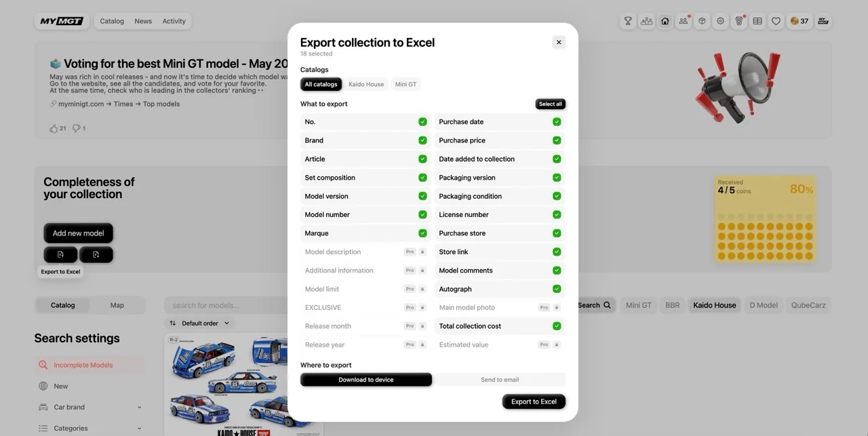The height and width of the screenshot is (436, 868).
Task: Disable Total collection cost checkbox
Action: [557, 326]
